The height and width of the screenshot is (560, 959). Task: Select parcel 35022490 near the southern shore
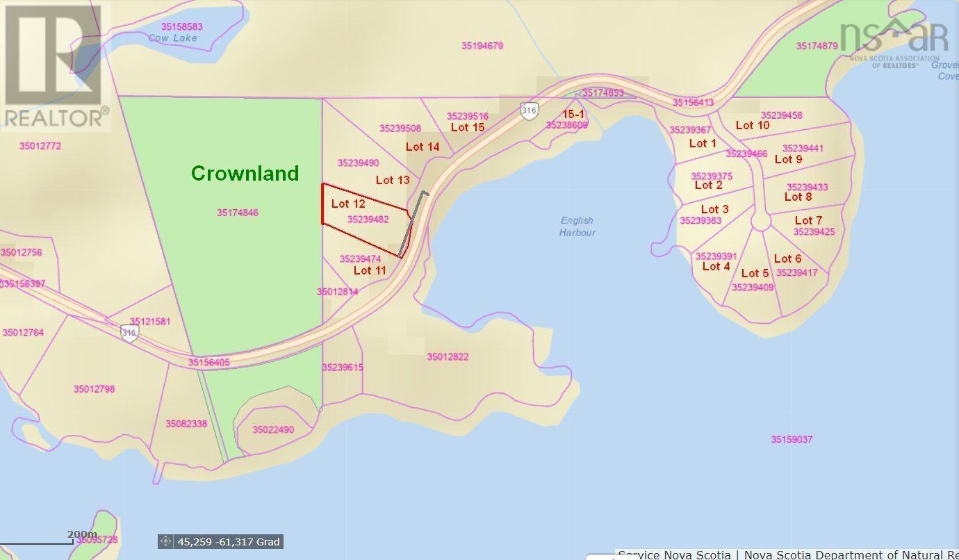click(273, 430)
